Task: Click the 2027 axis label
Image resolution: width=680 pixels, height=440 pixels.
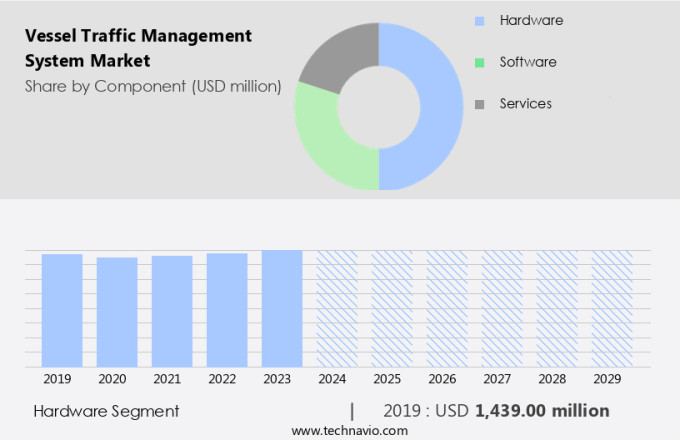Action: (x=497, y=379)
